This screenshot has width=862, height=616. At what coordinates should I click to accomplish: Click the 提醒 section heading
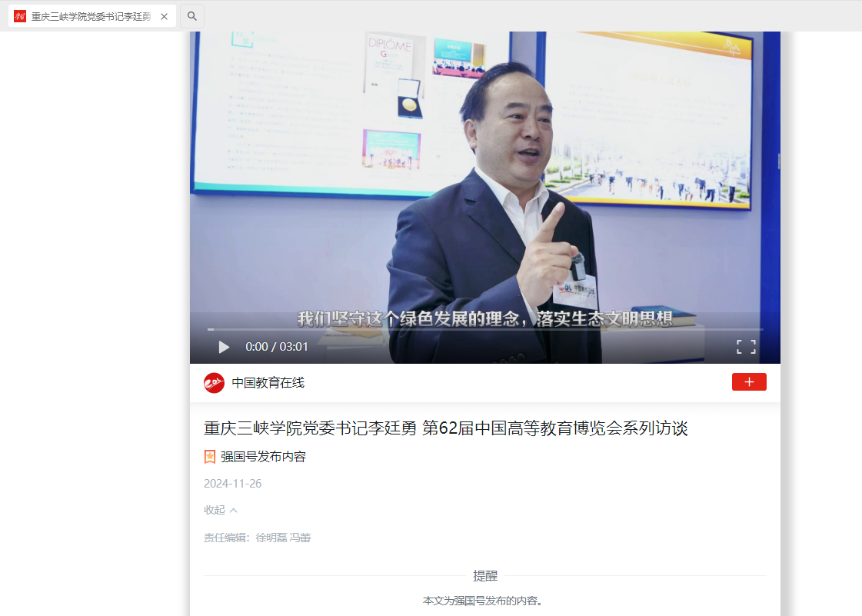click(484, 575)
